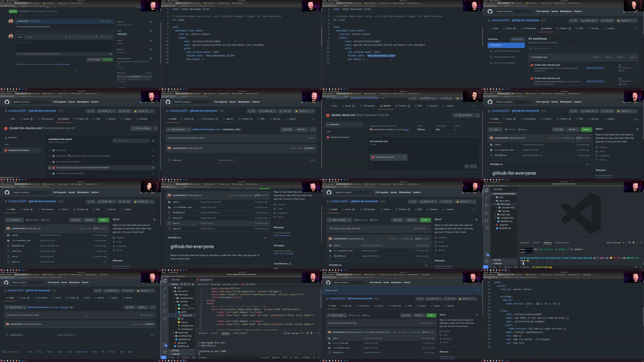Click the heading (H) icon in the comment toolbar

[66, 37]
